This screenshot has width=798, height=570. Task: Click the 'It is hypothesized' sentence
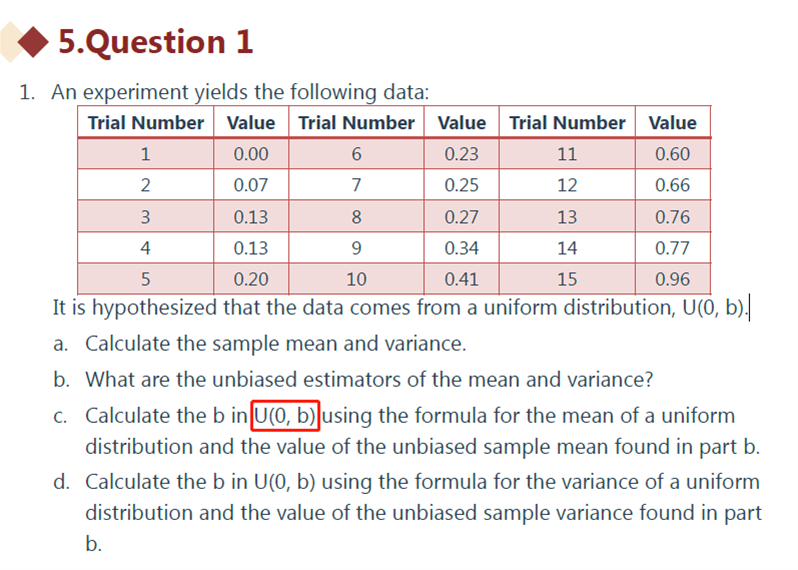click(400, 308)
